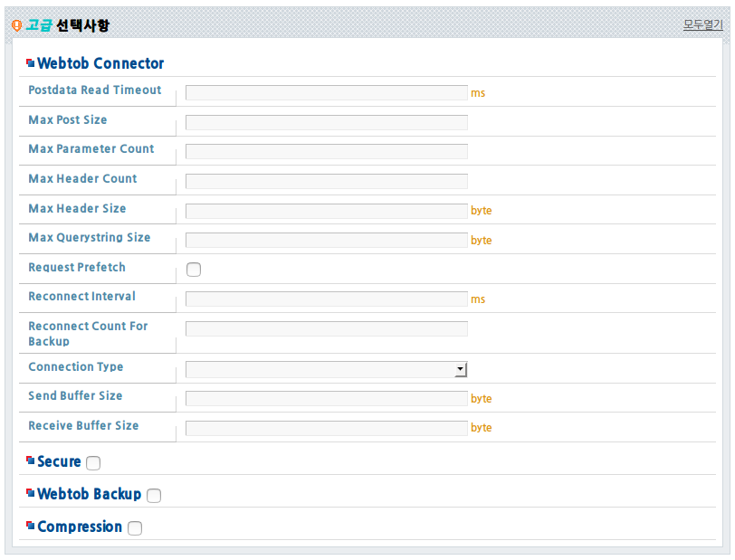Focus the Postdata Read Timeout field
The width and height of the screenshot is (735, 560).
point(327,93)
